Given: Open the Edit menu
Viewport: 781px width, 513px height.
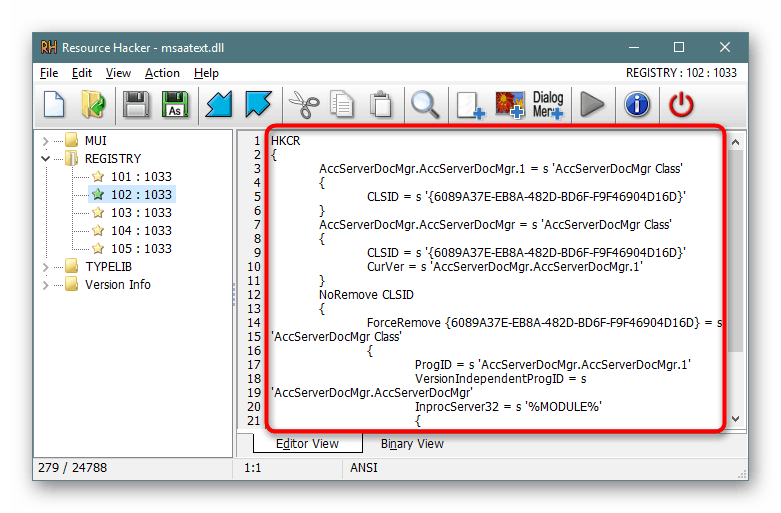Looking at the screenshot, I should pyautogui.click(x=82, y=73).
